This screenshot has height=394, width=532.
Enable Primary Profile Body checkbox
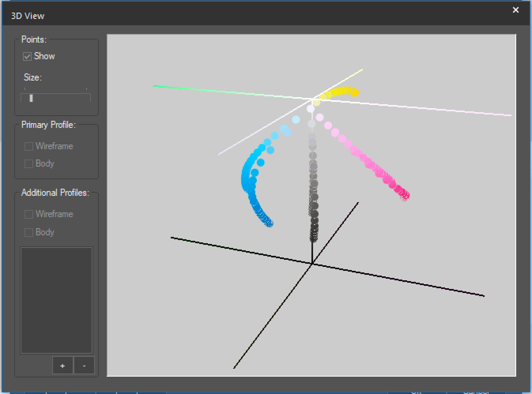[x=28, y=164]
